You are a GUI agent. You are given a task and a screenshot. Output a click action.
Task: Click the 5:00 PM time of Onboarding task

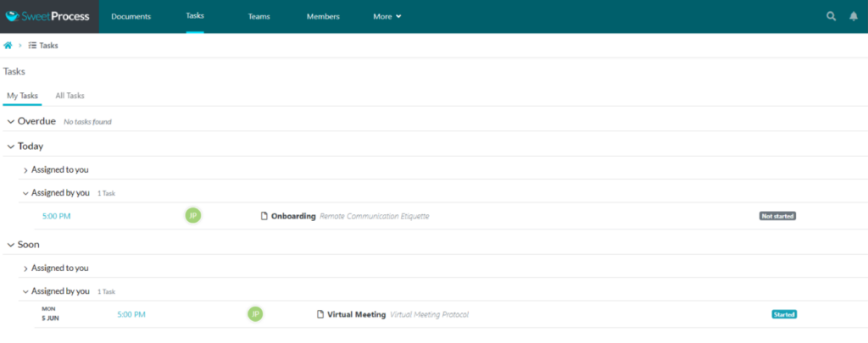[x=57, y=216]
